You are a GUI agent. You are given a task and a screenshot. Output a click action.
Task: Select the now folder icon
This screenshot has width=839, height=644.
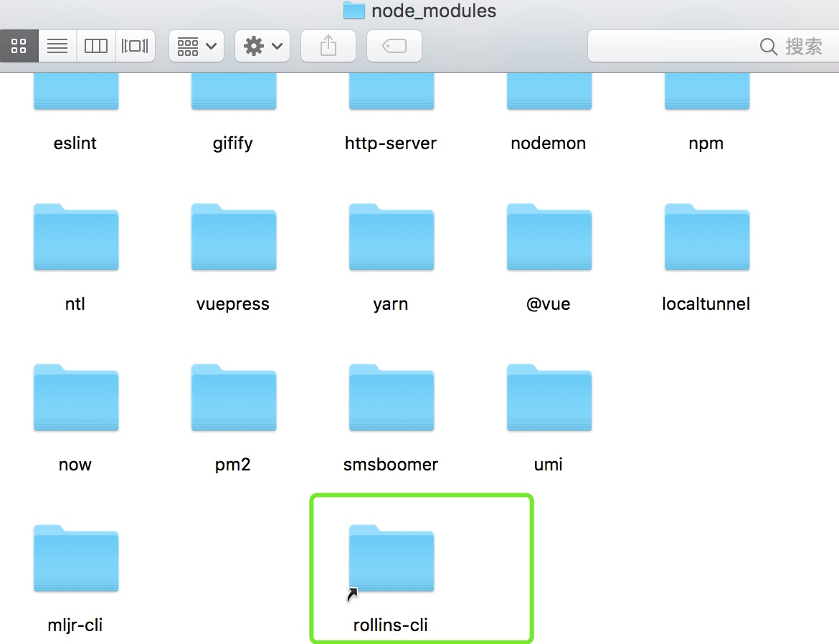tap(76, 397)
